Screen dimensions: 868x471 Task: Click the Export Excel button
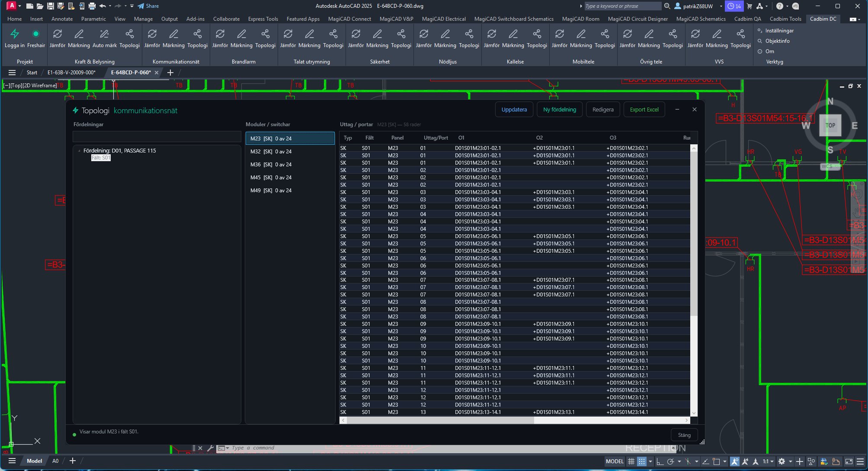[x=644, y=109]
